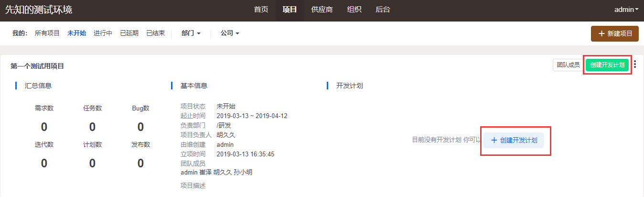
Task: Click the 先知的测试环境 site title
Action: pyautogui.click(x=39, y=10)
